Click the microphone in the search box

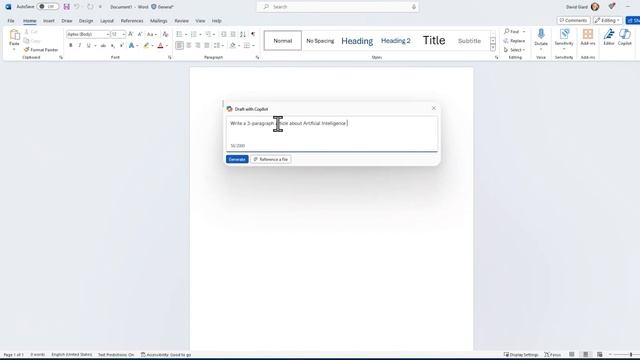413,7
